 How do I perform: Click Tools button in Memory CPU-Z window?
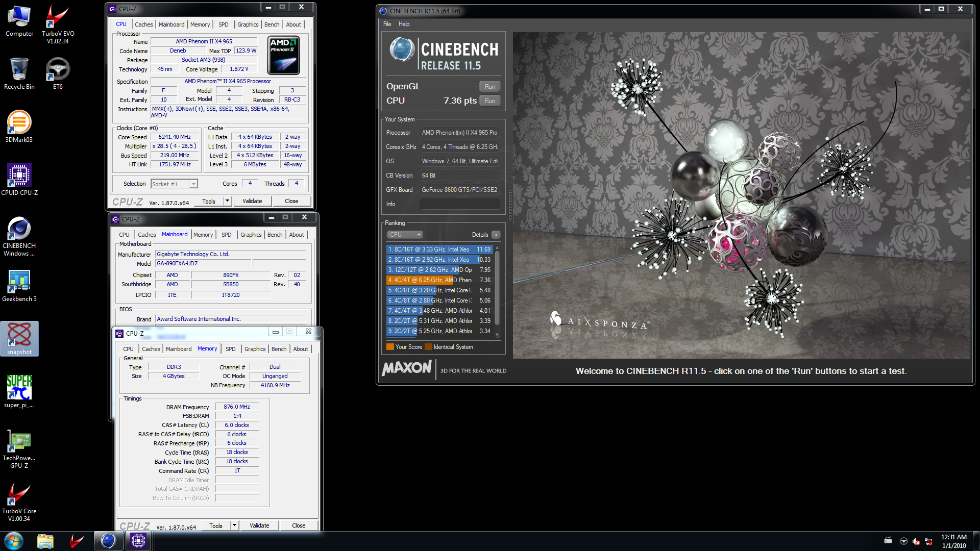pos(216,525)
